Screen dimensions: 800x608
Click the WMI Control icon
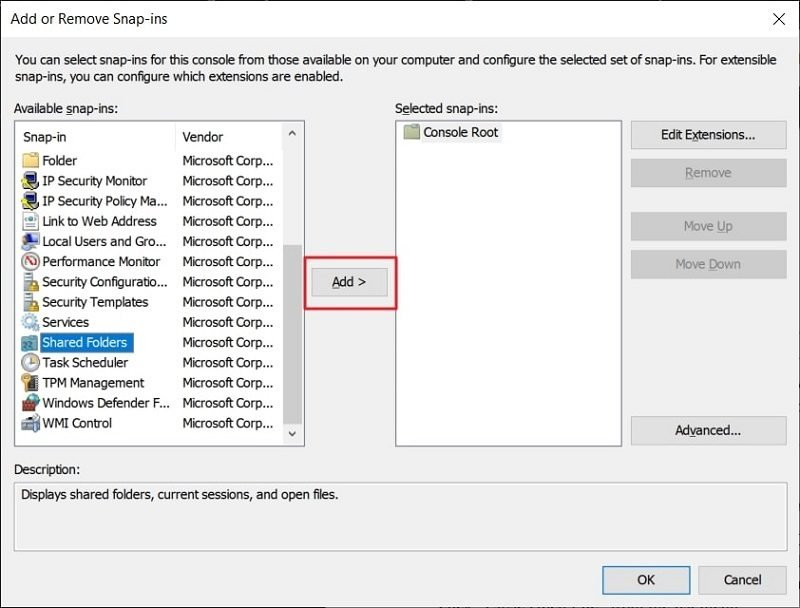coord(30,423)
